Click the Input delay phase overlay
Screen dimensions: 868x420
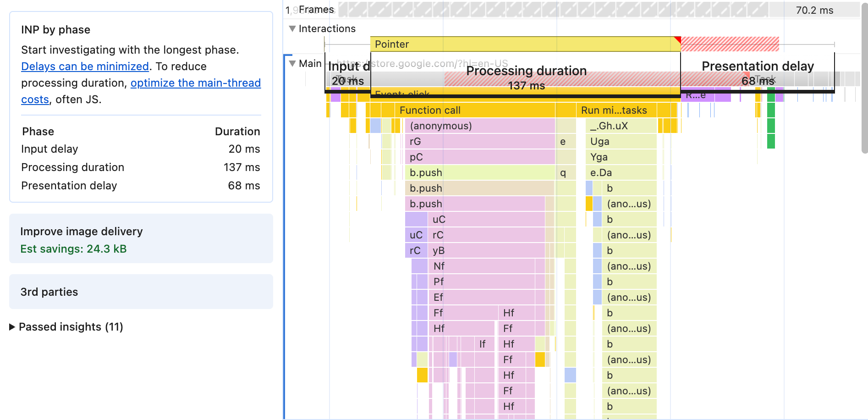pos(347,73)
